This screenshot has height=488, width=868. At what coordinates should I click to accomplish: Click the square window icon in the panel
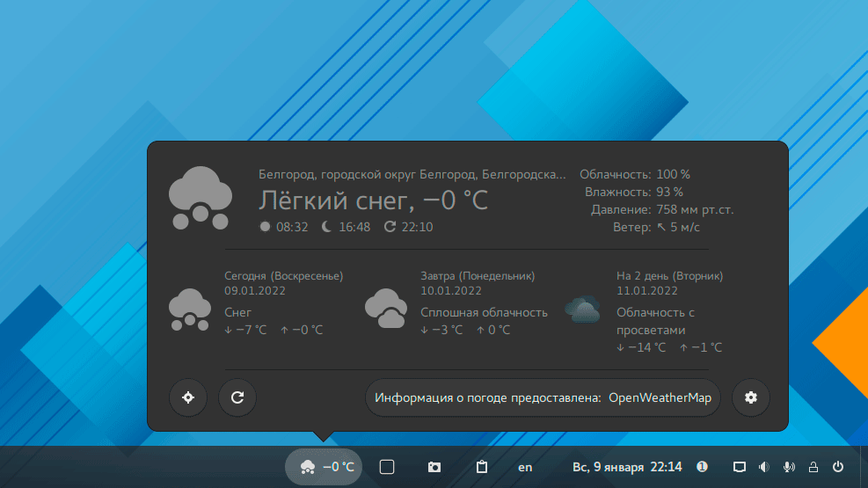pyautogui.click(x=387, y=467)
